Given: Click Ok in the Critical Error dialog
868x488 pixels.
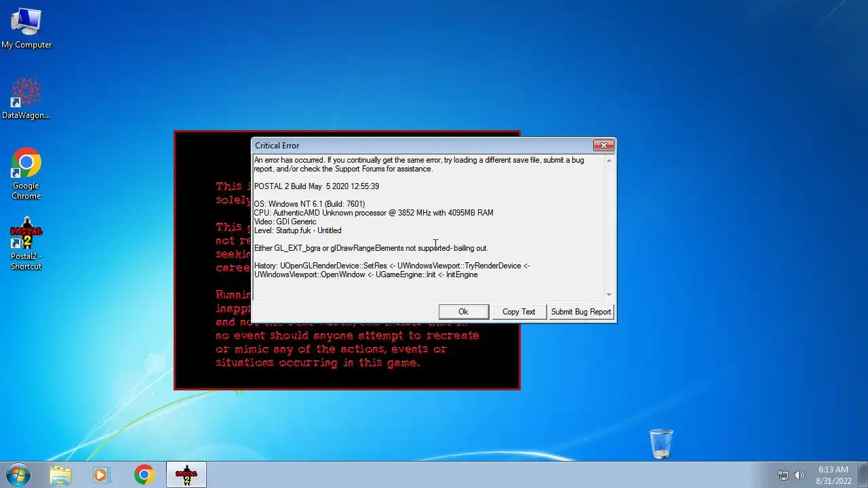Looking at the screenshot, I should [x=463, y=312].
